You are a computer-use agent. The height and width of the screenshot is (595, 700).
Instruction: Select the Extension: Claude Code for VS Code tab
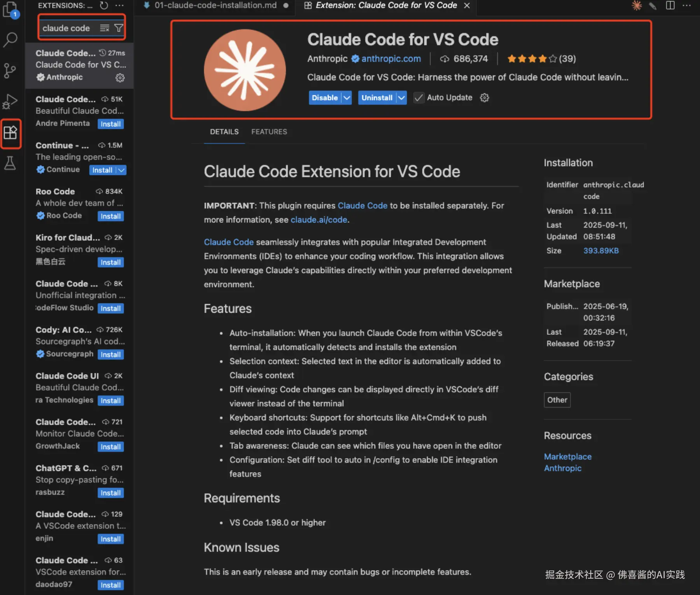(386, 5)
